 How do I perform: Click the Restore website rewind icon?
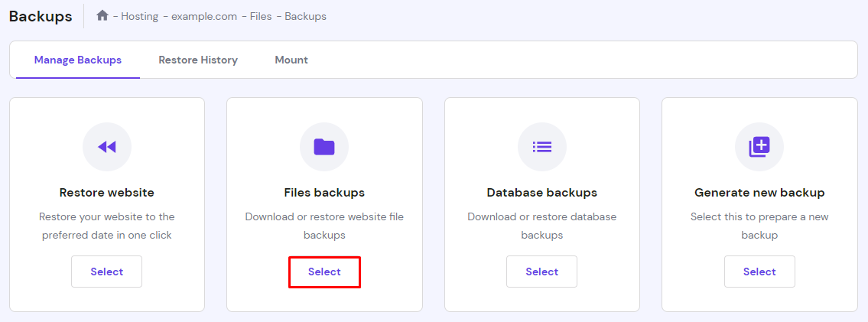pyautogui.click(x=107, y=147)
